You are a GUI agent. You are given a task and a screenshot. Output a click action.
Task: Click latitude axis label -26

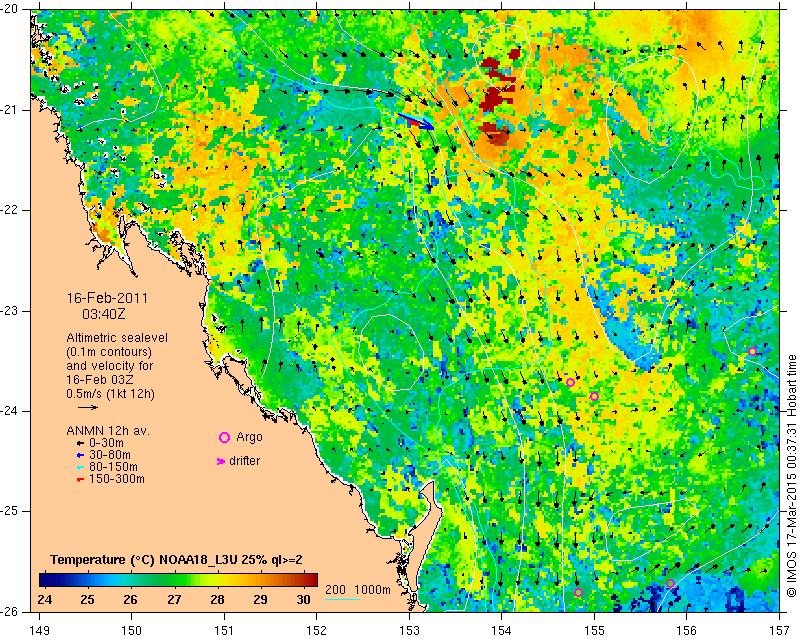tap(11, 611)
